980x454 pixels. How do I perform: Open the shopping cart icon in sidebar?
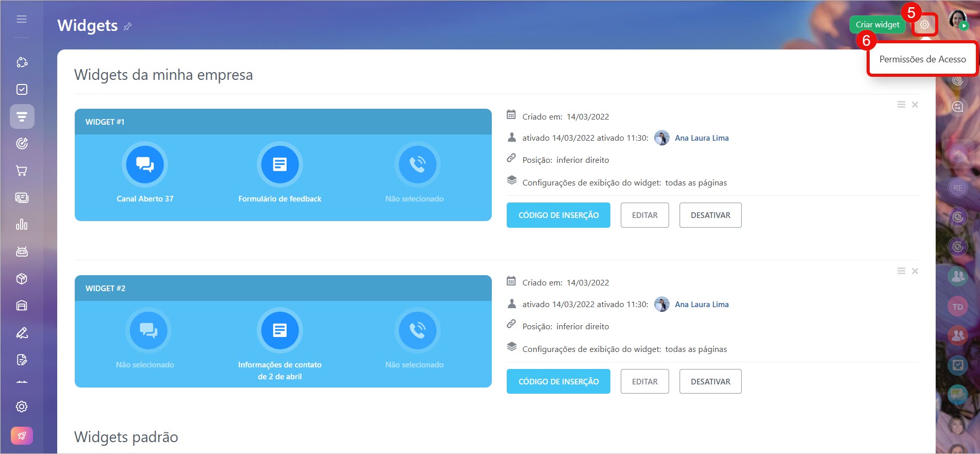[x=22, y=171]
